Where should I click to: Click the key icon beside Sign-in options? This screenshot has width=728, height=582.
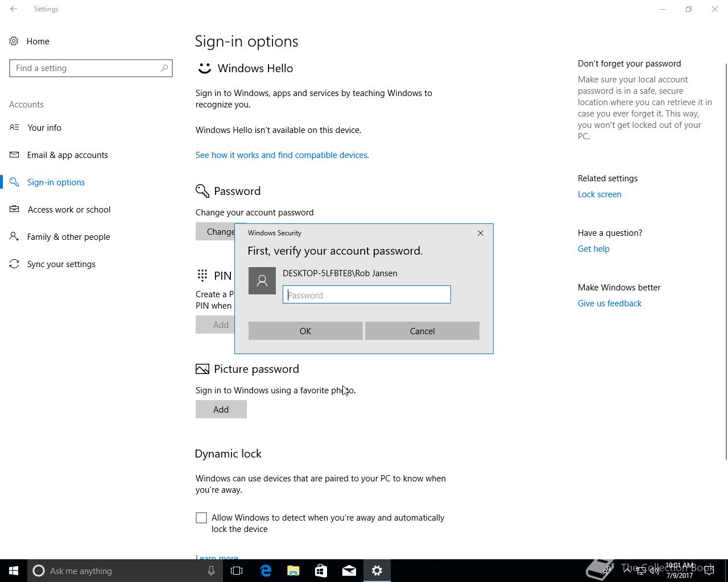tap(14, 182)
